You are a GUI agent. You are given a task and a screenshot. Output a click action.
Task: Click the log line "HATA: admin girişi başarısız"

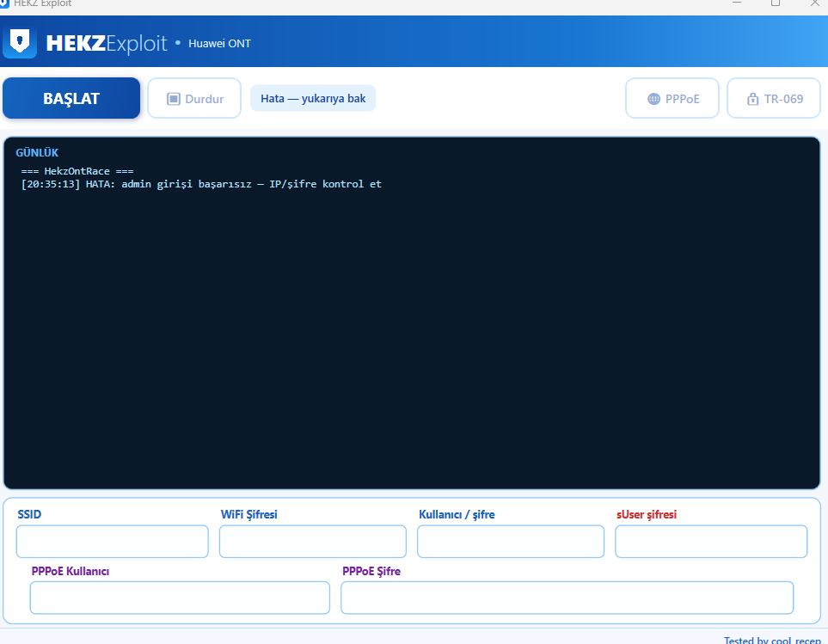(201, 184)
